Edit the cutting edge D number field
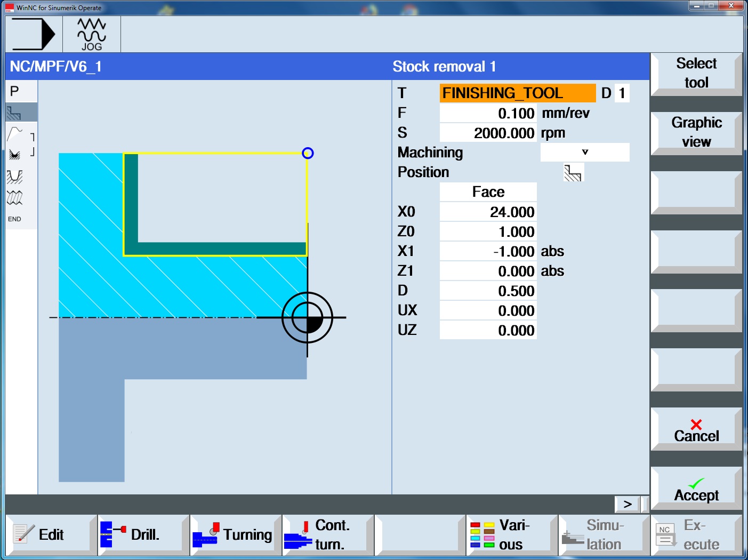 tap(622, 93)
